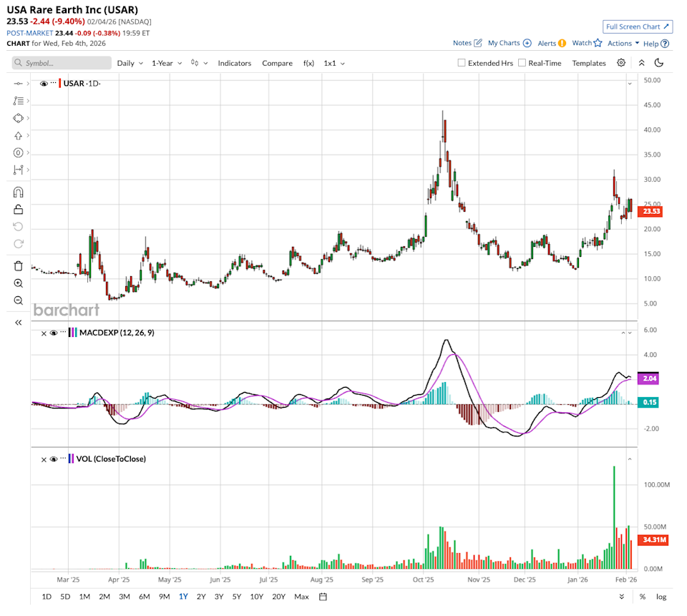Enable Real-Time checkbox
The width and height of the screenshot is (687, 616).
point(522,63)
